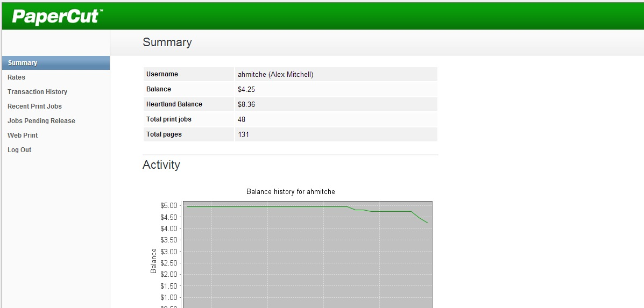Click the Summary page heading

click(167, 42)
